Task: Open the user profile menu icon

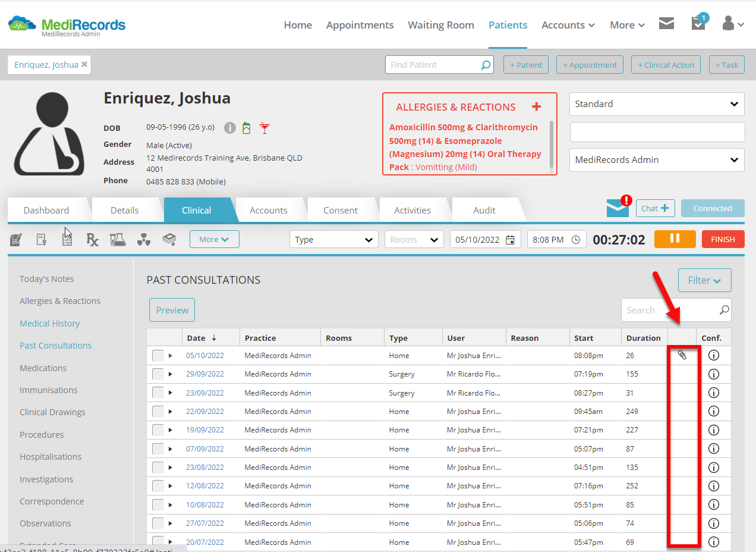Action: (732, 24)
